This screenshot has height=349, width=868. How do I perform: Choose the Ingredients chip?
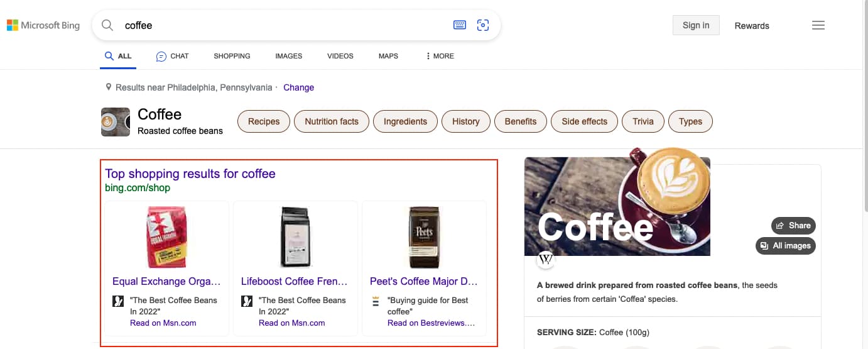405,121
